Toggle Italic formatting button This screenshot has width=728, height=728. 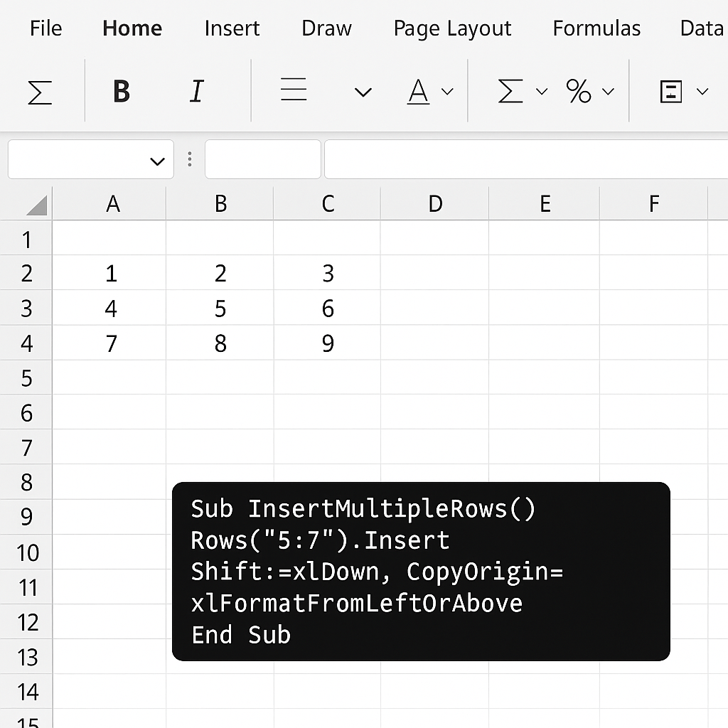click(x=196, y=91)
